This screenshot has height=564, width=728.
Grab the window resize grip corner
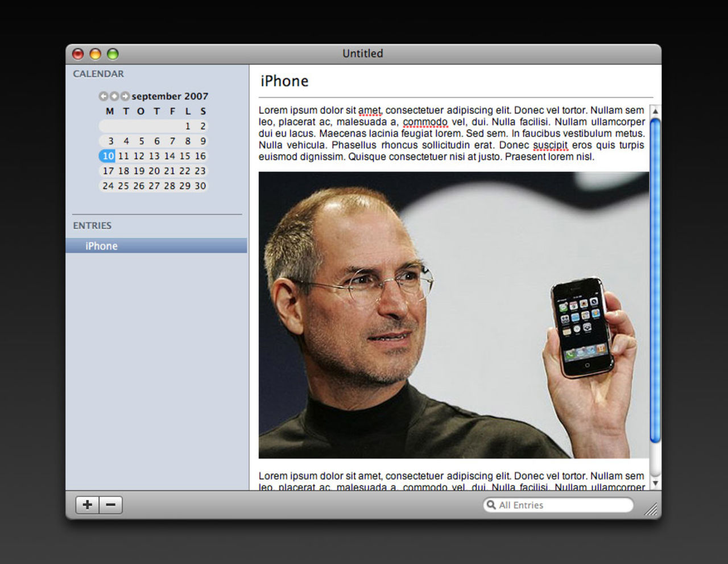(651, 510)
